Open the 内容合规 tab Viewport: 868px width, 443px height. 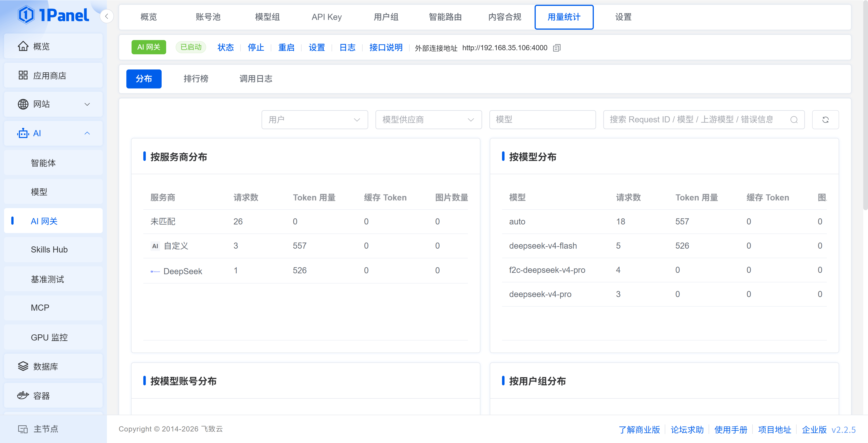(505, 17)
